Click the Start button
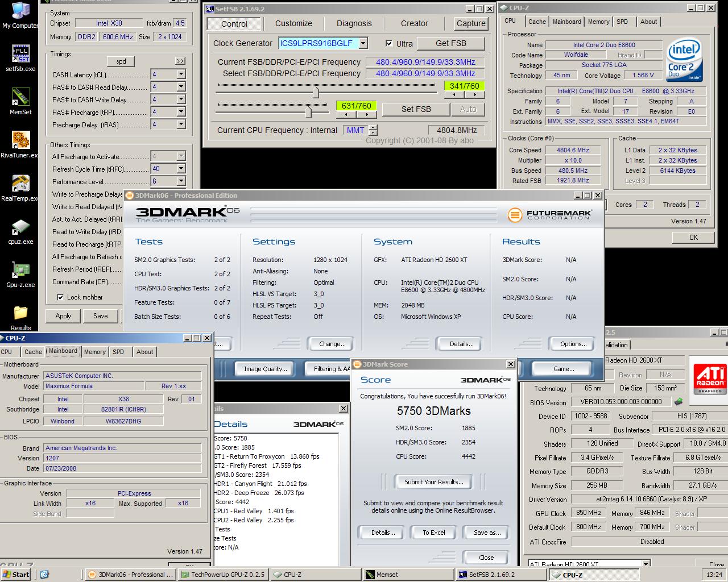This screenshot has width=728, height=582. coord(16,575)
